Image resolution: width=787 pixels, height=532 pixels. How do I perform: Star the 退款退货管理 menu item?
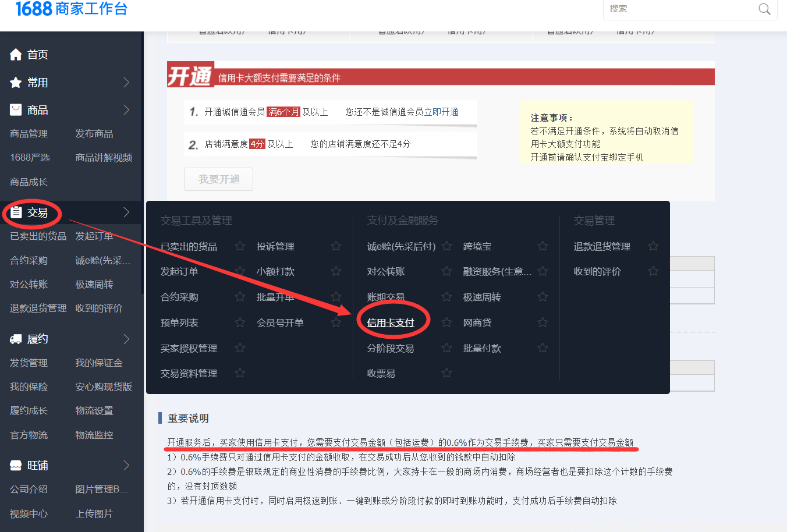coord(653,246)
